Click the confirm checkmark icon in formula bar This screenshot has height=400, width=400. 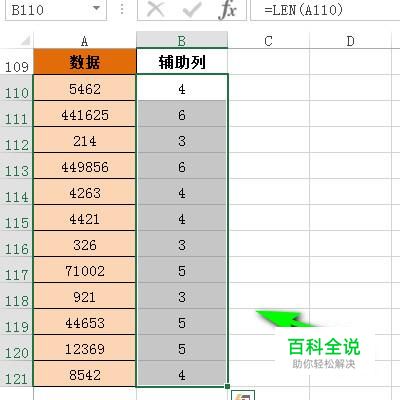pos(192,9)
